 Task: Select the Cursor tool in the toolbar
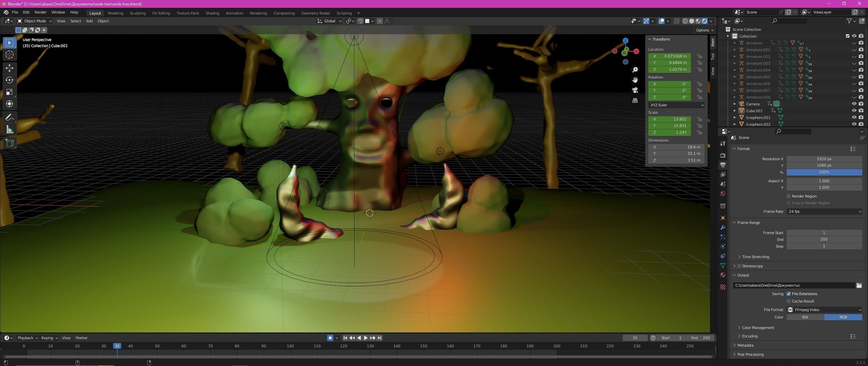pos(9,55)
